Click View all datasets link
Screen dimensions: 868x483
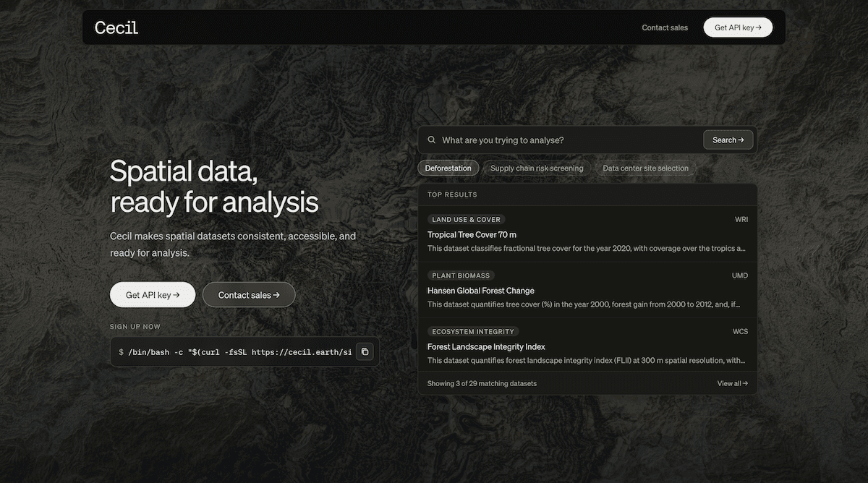(733, 383)
